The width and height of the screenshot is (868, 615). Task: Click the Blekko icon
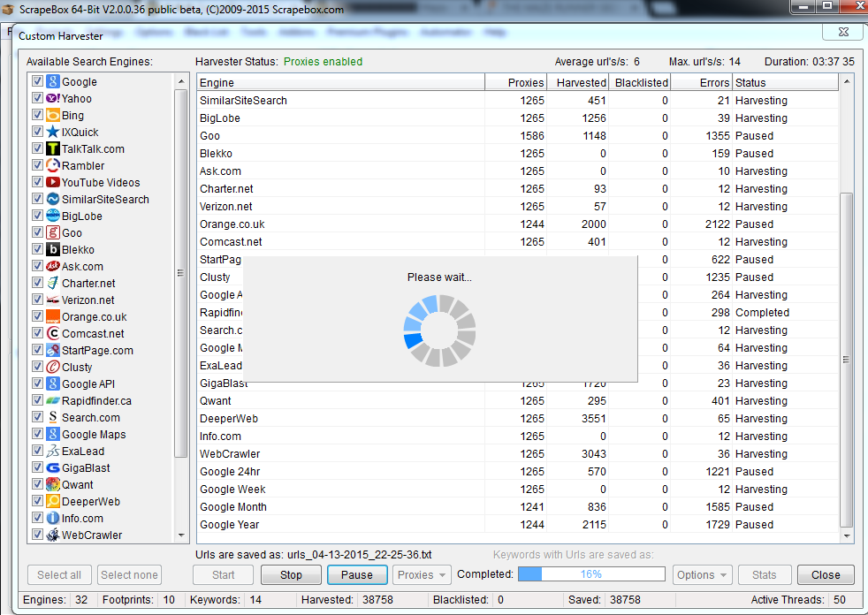[x=52, y=250]
